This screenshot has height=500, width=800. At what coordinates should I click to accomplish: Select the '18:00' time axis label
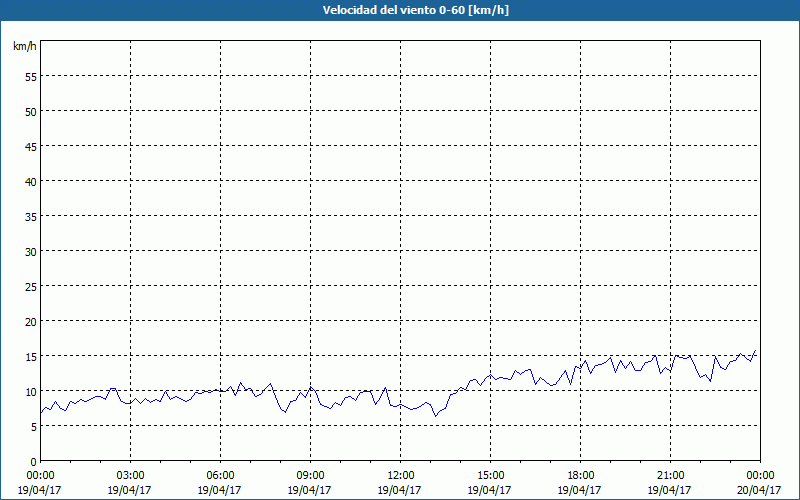[x=580, y=476]
